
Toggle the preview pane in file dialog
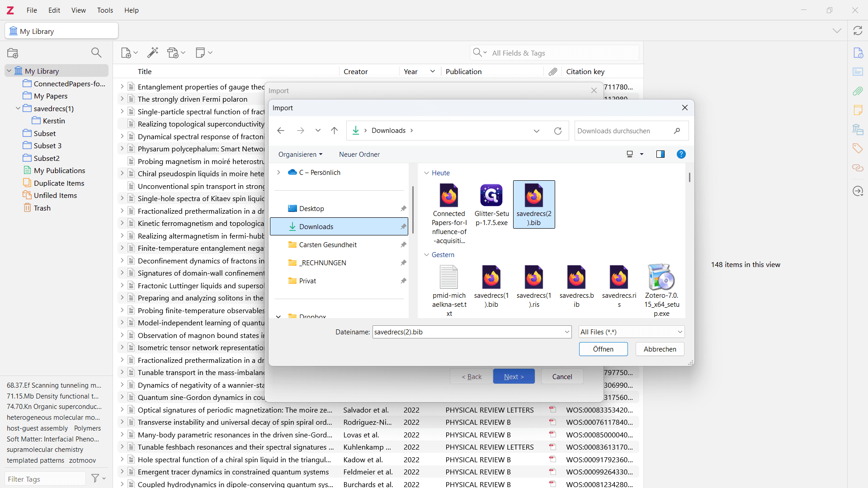coord(660,154)
